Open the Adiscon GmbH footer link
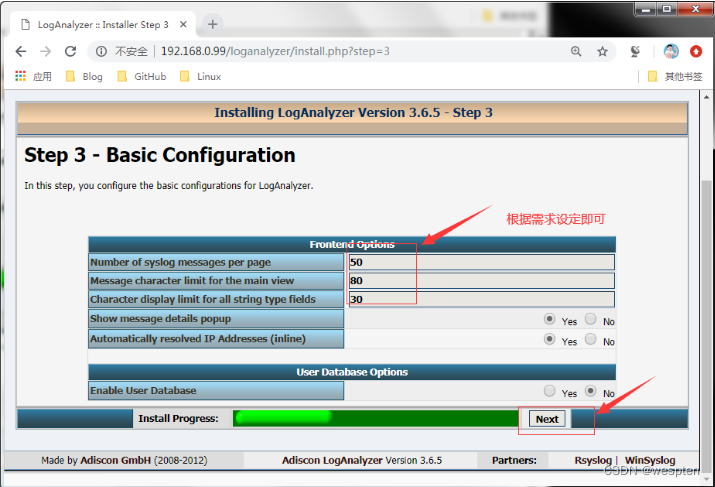715x487 pixels. (115, 460)
